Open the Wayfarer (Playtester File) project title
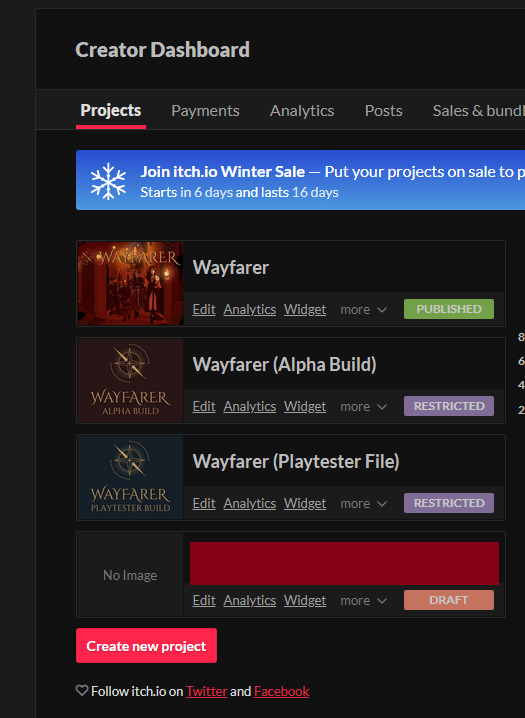This screenshot has height=718, width=525. (x=296, y=462)
